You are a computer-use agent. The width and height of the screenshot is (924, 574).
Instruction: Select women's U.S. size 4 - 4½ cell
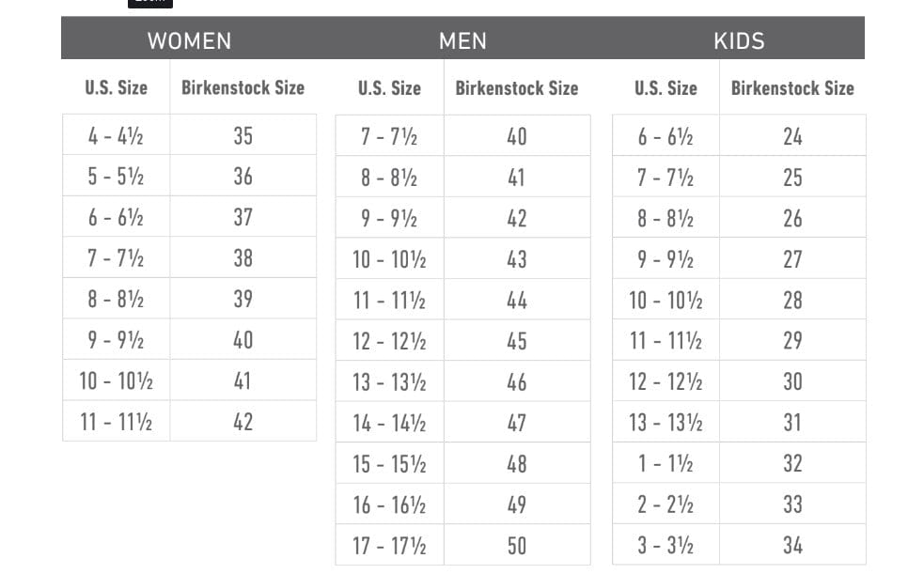click(116, 136)
